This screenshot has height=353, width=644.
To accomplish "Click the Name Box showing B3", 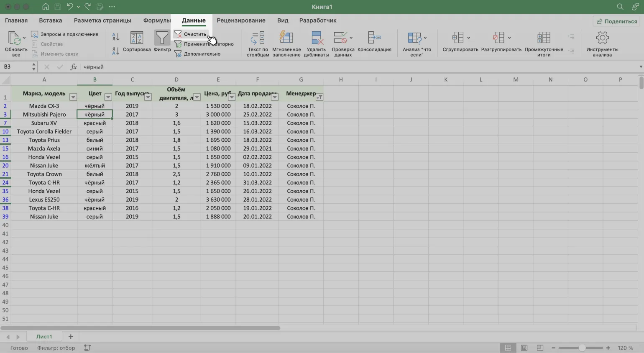I will click(x=16, y=67).
